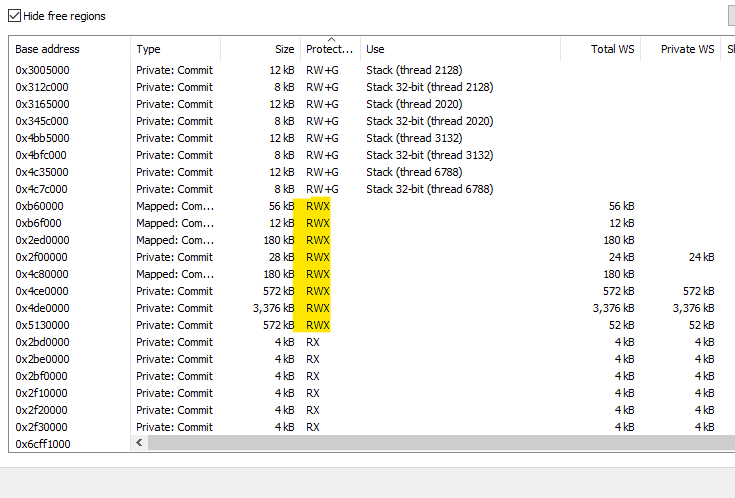Screen dimensions: 735x498
Task: Select the row with address 0x4bfc000
Action: pyautogui.click(x=372, y=155)
